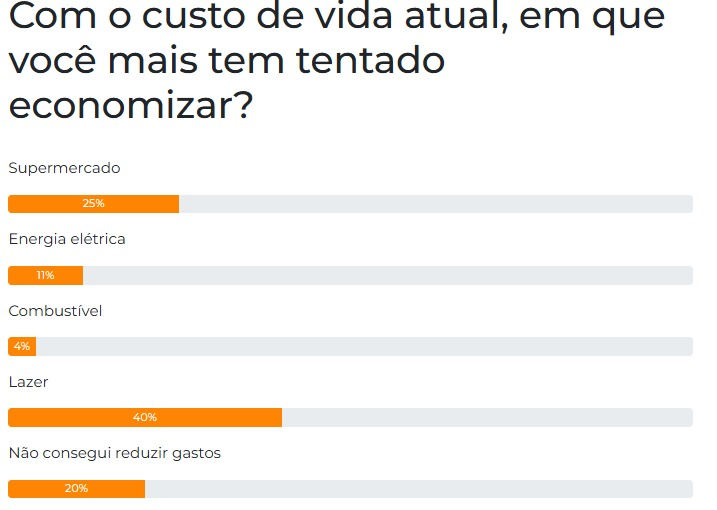Click the 4% value on Combustível bar

21,346
